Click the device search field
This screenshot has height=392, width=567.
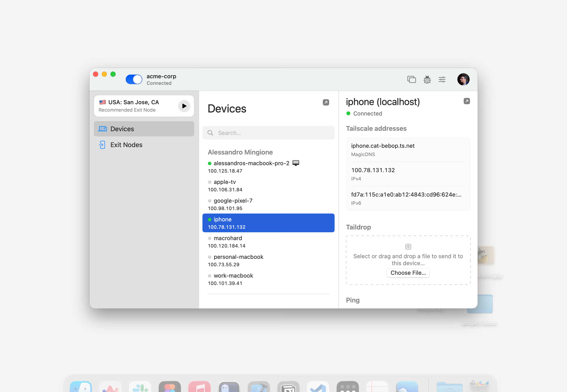[x=268, y=133]
